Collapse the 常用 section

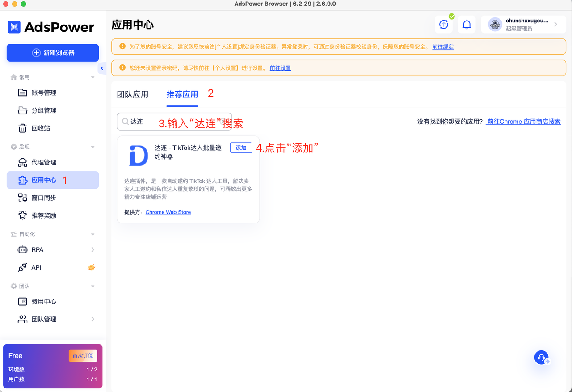(93, 77)
